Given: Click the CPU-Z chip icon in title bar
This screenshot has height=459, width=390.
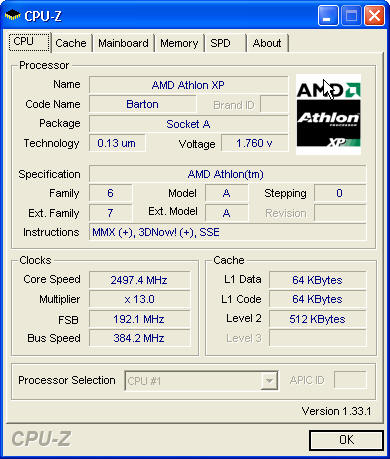Looking at the screenshot, I should pos(12,15).
